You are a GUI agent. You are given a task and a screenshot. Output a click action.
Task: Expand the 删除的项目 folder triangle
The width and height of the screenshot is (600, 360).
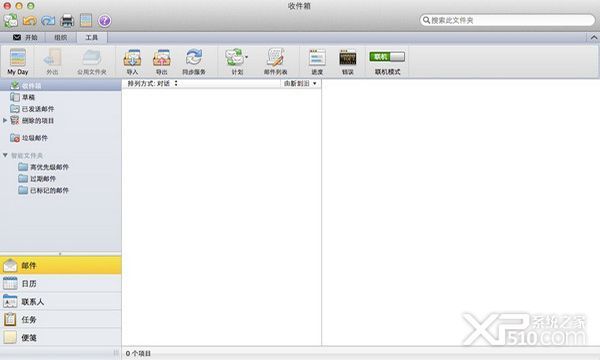5,121
